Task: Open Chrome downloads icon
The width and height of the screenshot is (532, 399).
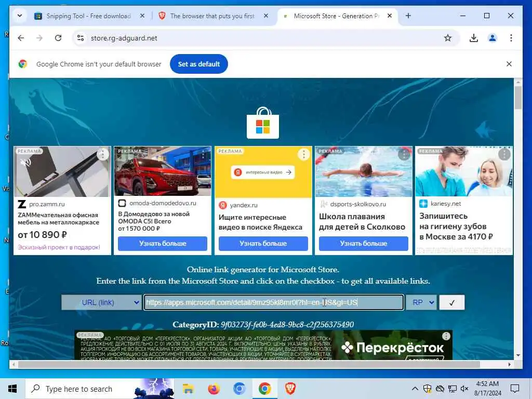Action: pos(474,38)
